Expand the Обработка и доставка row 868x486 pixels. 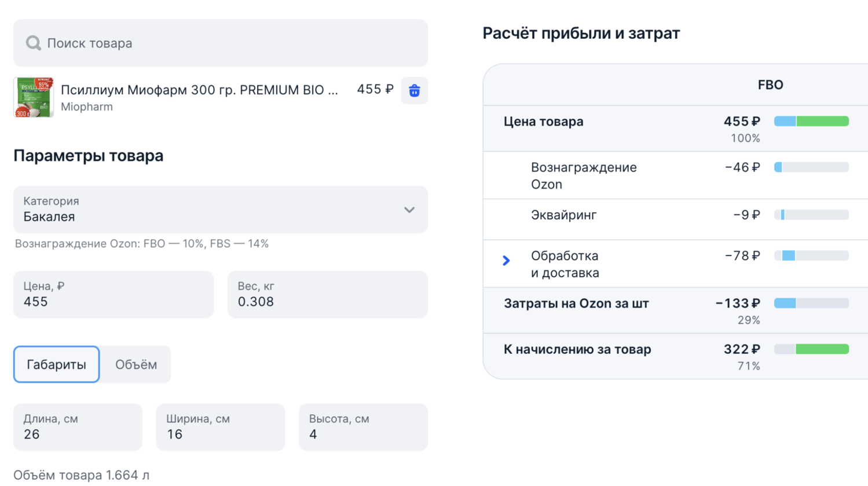506,261
